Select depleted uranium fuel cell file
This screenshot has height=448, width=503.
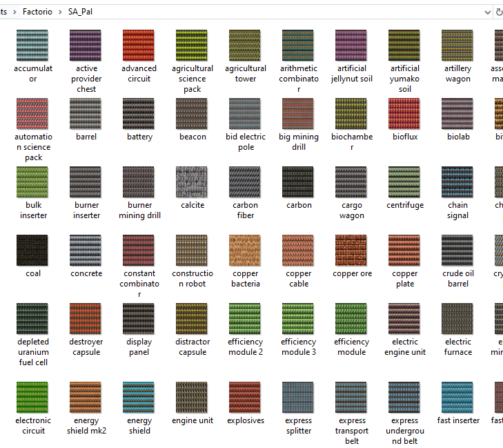click(x=32, y=319)
